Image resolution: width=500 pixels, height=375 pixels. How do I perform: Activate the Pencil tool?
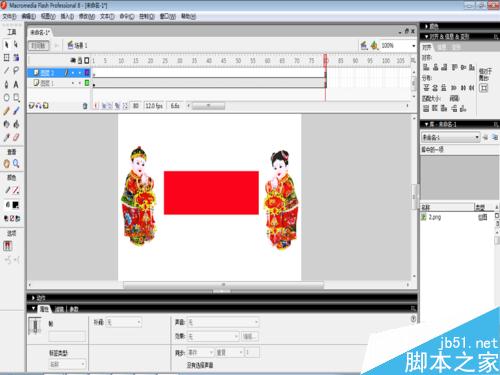click(x=6, y=111)
